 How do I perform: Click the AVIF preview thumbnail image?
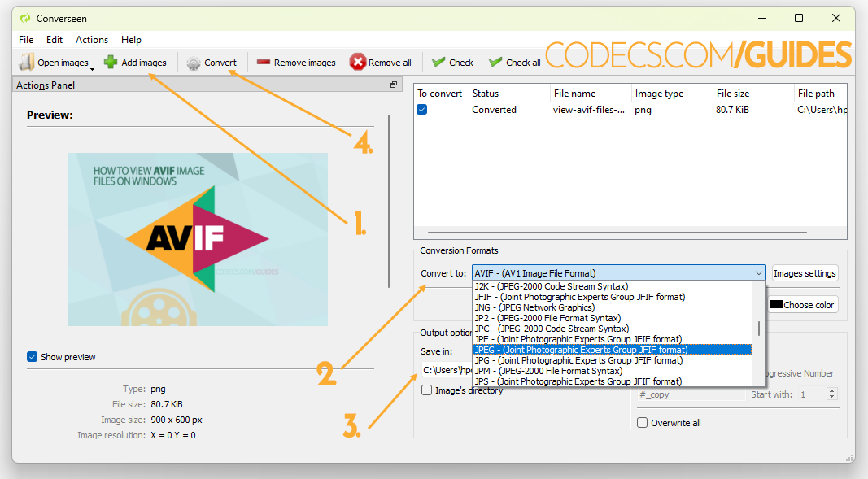pyautogui.click(x=198, y=239)
